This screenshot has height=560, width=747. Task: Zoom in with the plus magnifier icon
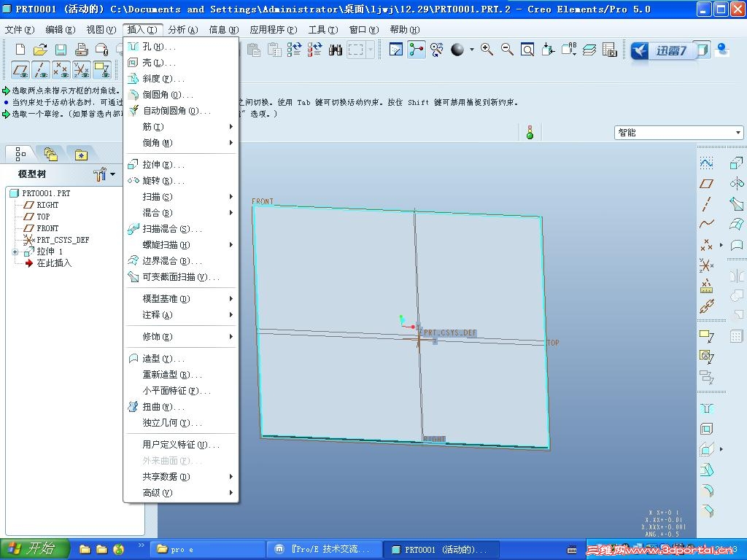[487, 50]
